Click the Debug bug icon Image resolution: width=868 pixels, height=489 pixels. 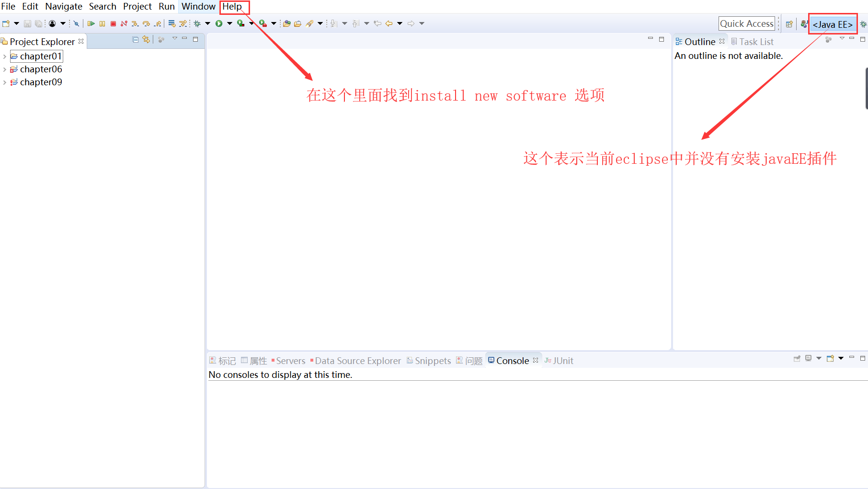tap(197, 23)
